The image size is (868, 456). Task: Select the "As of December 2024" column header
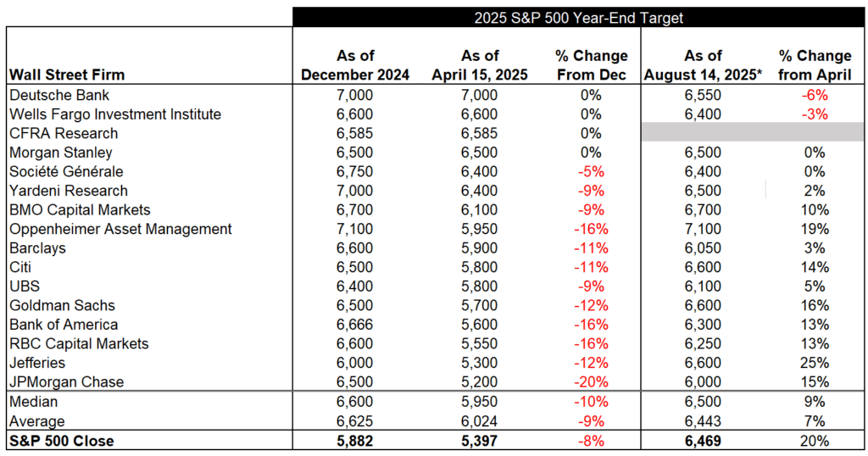(x=355, y=65)
